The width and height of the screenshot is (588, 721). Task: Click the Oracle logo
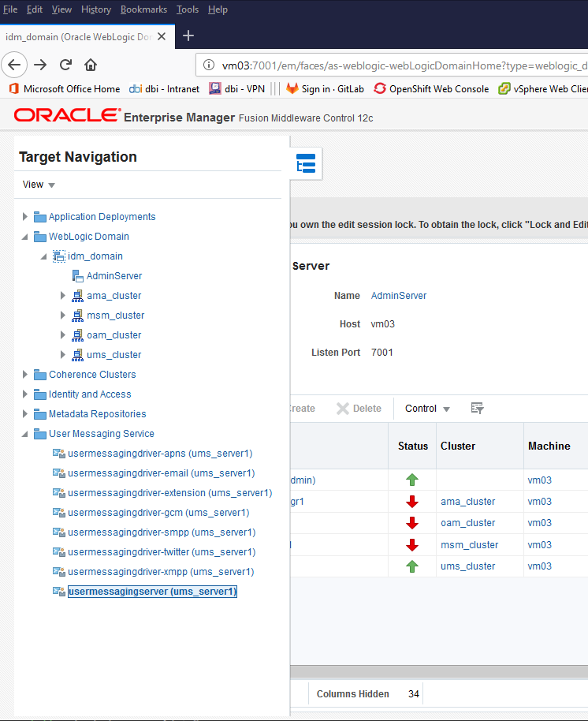pos(67,115)
